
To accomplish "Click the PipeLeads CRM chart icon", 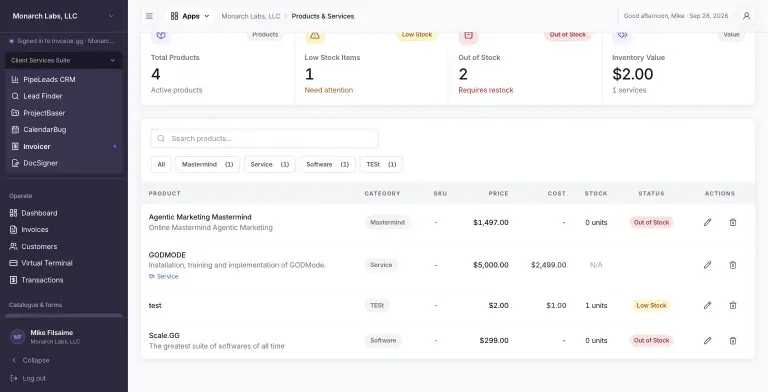I will coord(15,79).
